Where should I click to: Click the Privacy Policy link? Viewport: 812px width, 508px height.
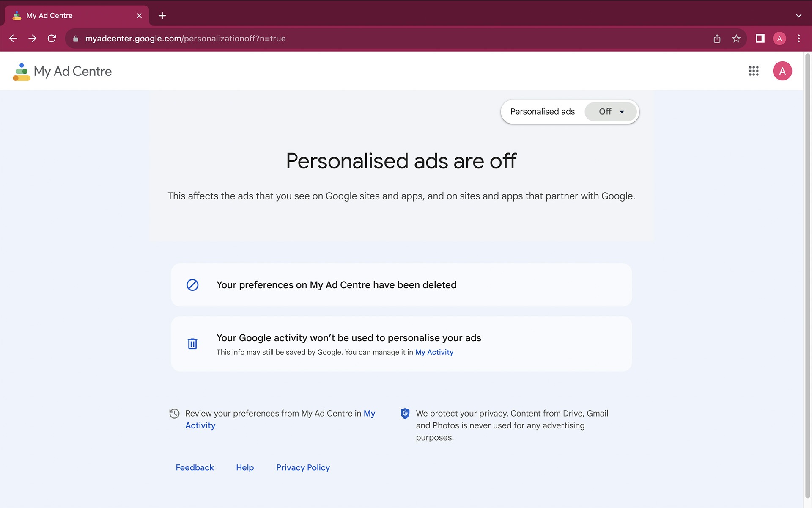point(303,468)
